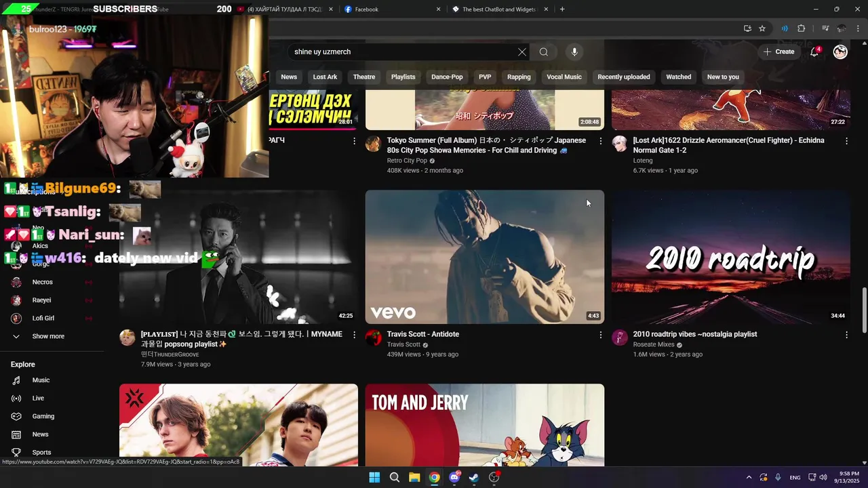Open the Travis Scott Antidote vevo thumbnail
This screenshot has height=488, width=868.
[x=485, y=257]
